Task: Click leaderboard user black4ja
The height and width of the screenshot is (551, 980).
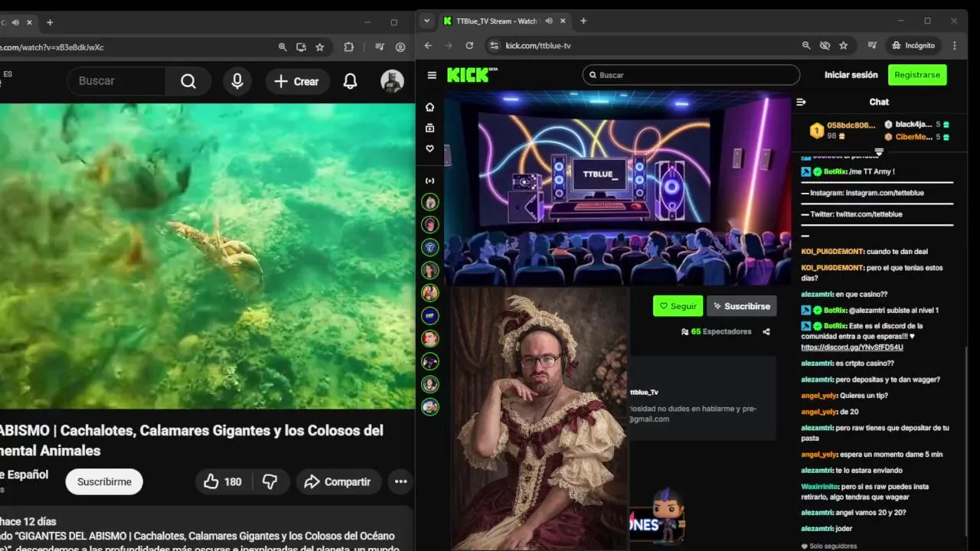Action: 913,124
